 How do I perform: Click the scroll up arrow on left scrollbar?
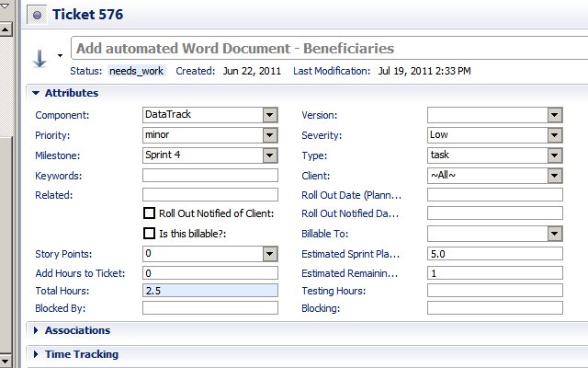[6, 29]
